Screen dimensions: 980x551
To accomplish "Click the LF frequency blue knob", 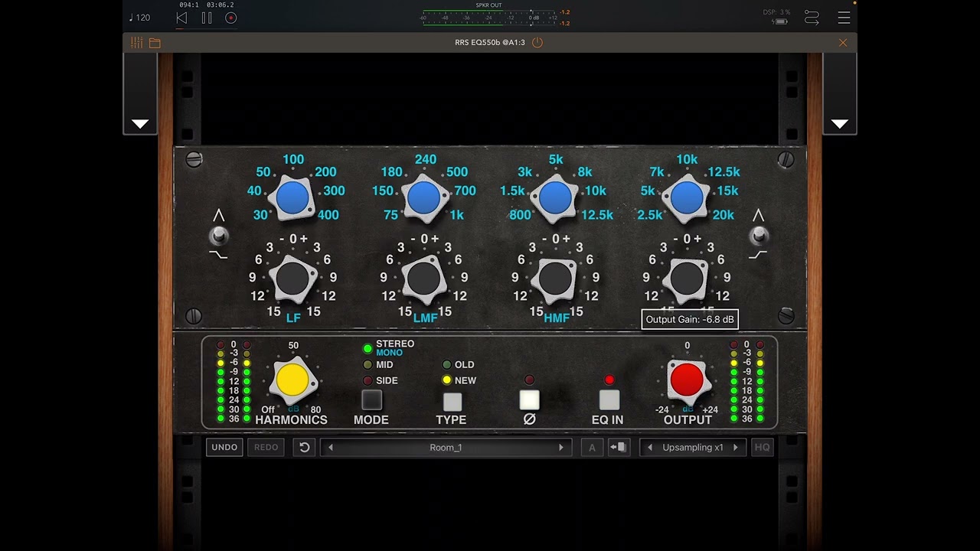I will click(x=292, y=198).
